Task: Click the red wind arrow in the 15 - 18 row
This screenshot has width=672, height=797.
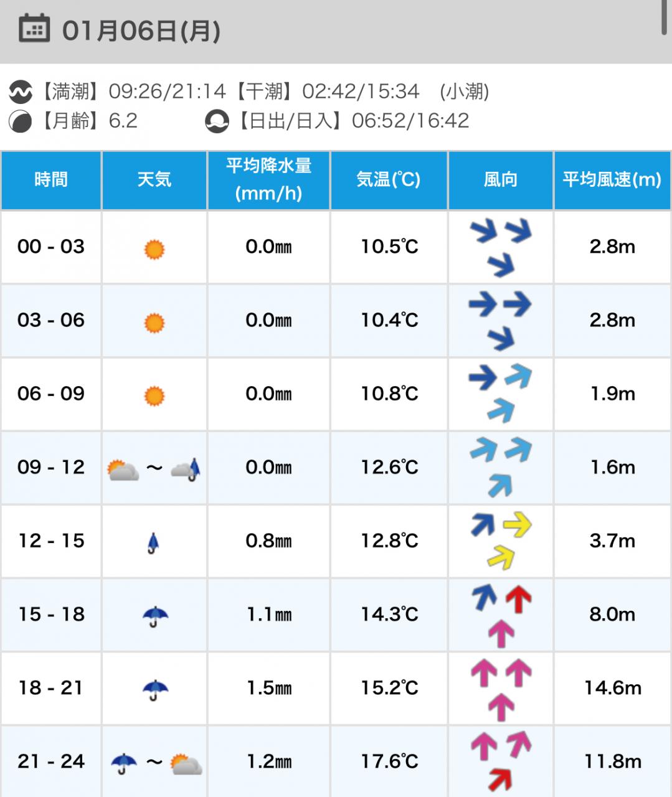Action: point(518,599)
